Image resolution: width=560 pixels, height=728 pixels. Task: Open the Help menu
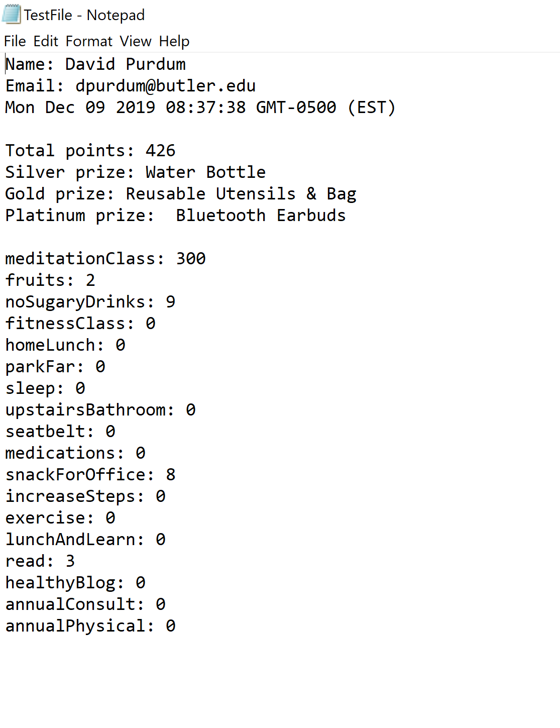(174, 41)
